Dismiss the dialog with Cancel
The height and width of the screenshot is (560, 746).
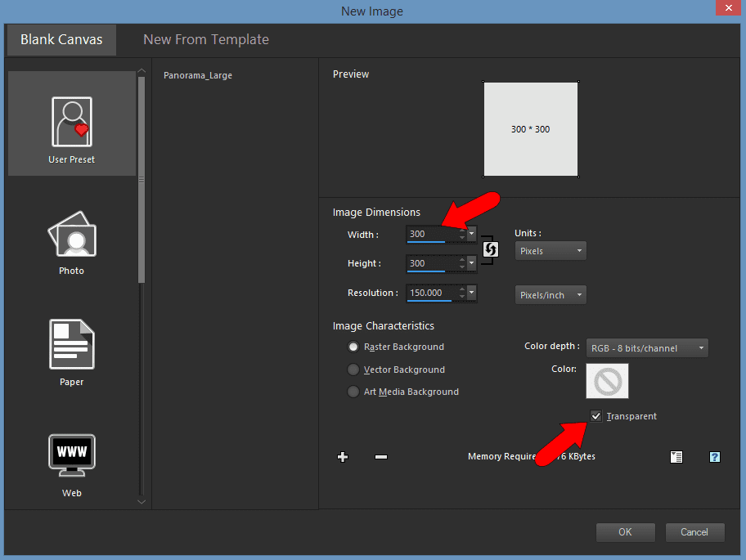pyautogui.click(x=694, y=531)
